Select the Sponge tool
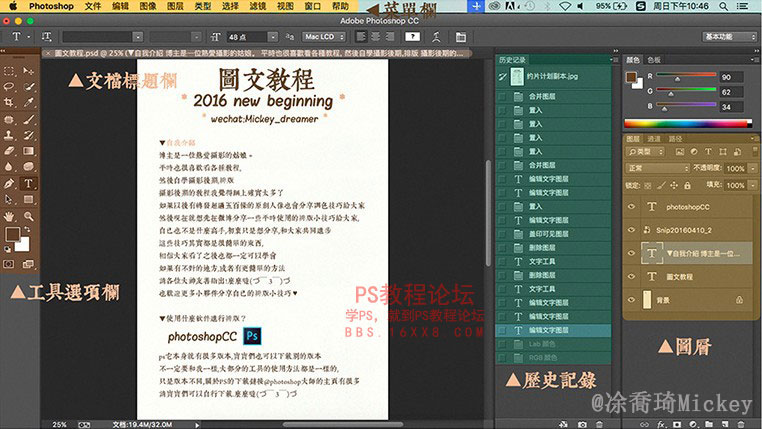762x429 pixels. pos(29,166)
